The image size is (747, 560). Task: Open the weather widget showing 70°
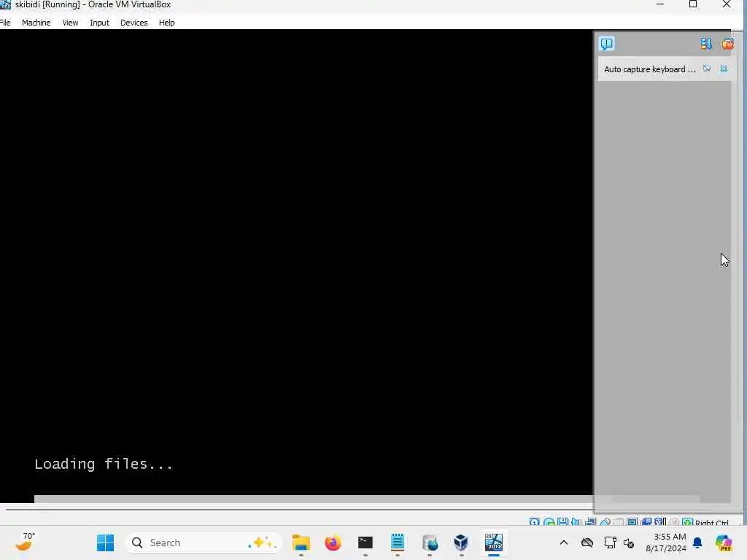pyautogui.click(x=25, y=542)
